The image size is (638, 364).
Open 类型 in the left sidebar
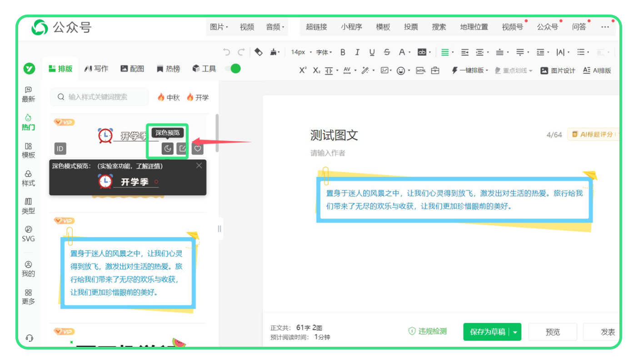(28, 206)
